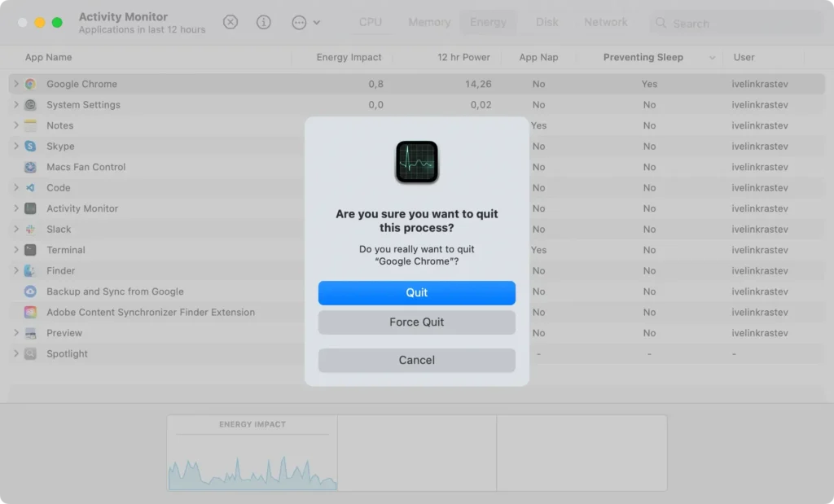Image resolution: width=834 pixels, height=504 pixels.
Task: Switch to the CPU tab
Action: (371, 22)
